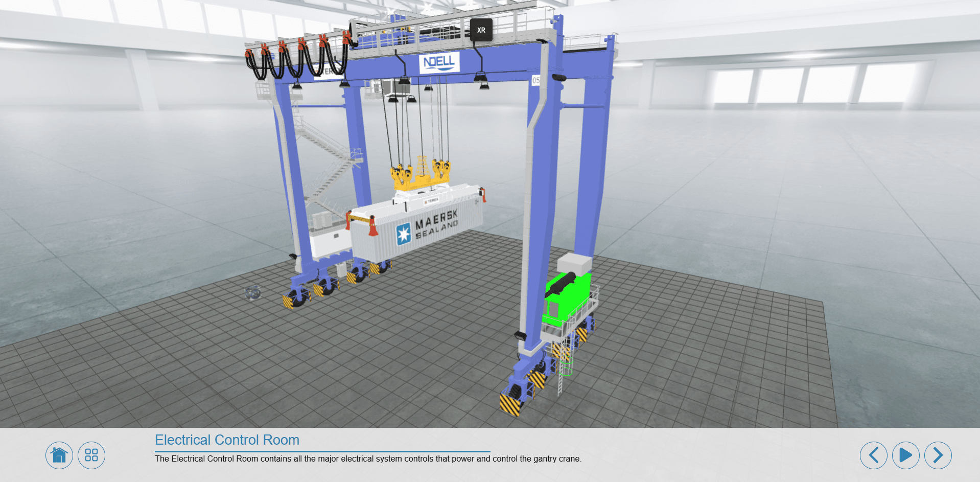Select the small gizmo icon near the crane wheels
Screen dimensions: 980x482
pos(253,293)
